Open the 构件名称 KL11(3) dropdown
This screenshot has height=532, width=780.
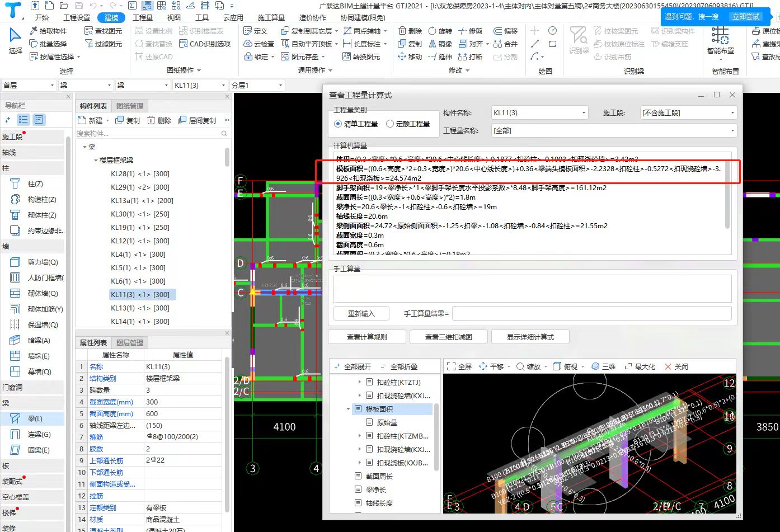point(539,112)
